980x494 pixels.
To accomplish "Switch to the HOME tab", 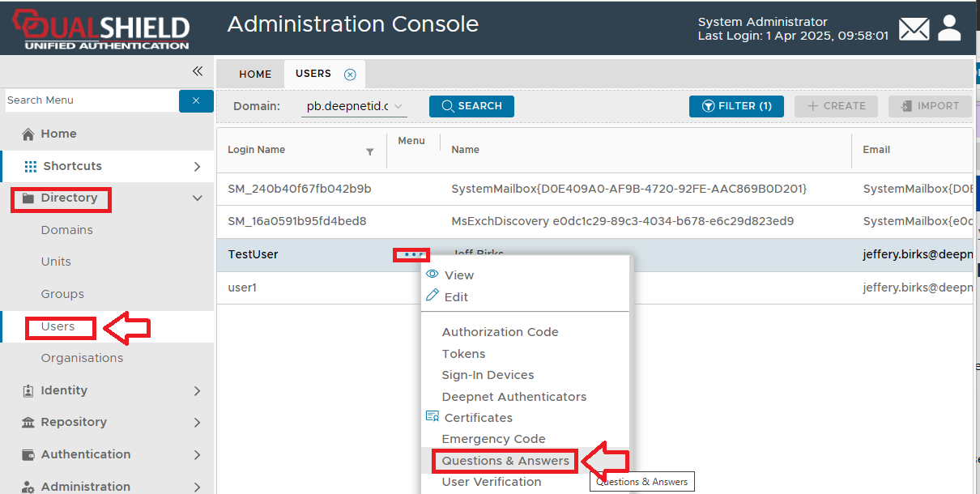I will tap(255, 75).
